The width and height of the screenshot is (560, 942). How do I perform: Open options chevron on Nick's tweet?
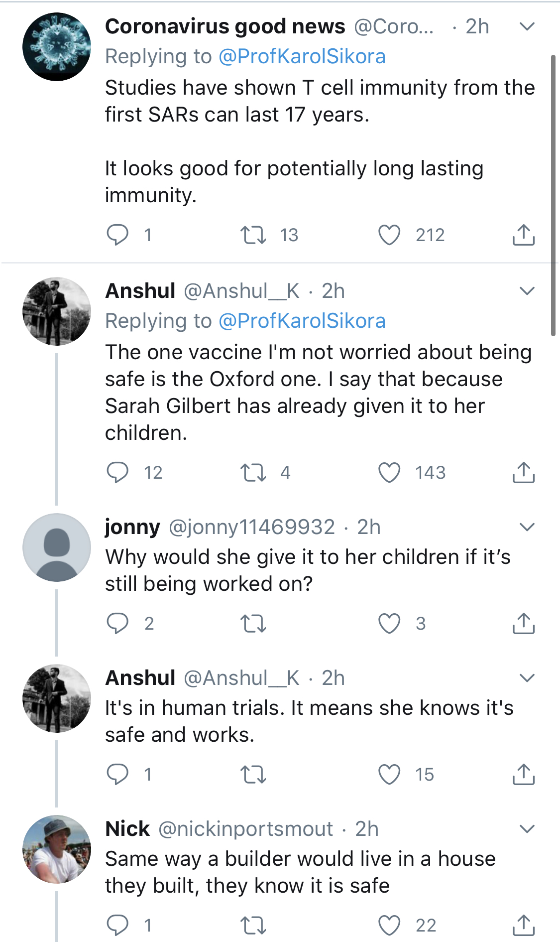tap(527, 828)
